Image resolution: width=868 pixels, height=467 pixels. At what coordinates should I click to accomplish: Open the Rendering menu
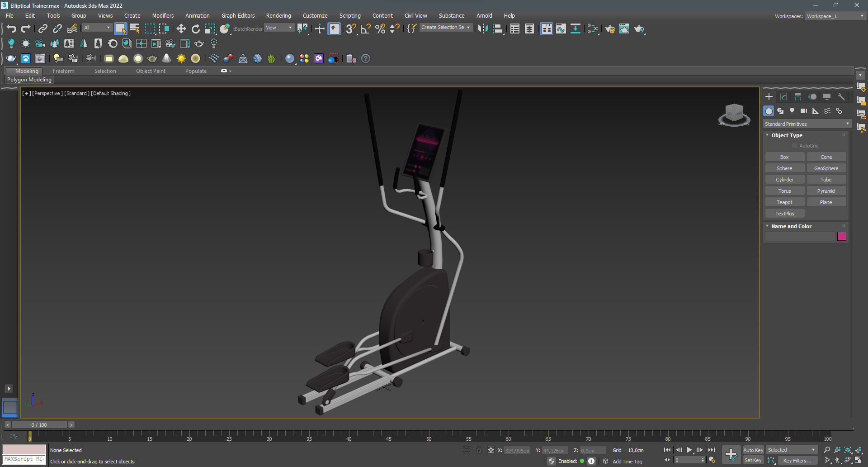(x=278, y=16)
